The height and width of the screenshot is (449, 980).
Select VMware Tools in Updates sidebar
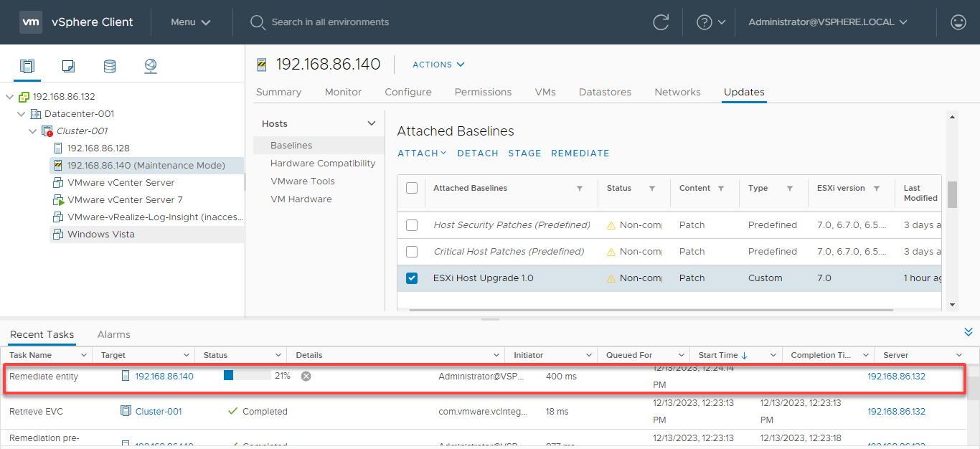[x=303, y=181]
